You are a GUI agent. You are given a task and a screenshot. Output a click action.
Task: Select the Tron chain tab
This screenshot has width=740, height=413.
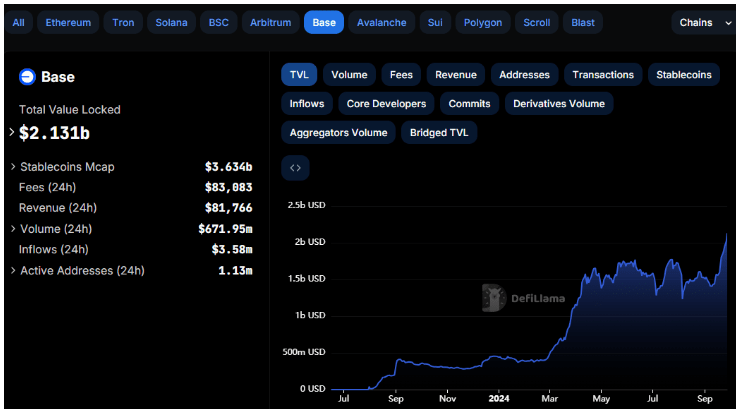123,23
